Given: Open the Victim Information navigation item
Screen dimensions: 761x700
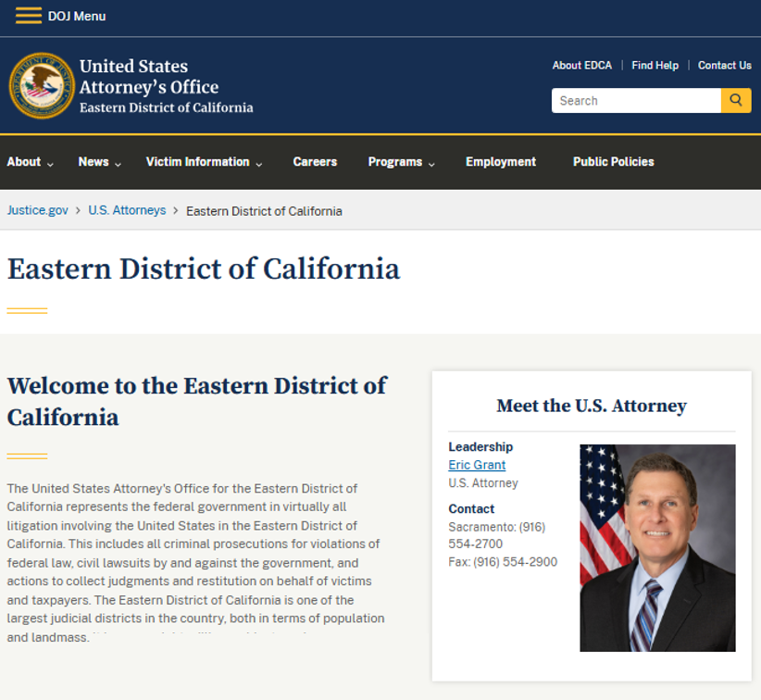Looking at the screenshot, I should [197, 162].
